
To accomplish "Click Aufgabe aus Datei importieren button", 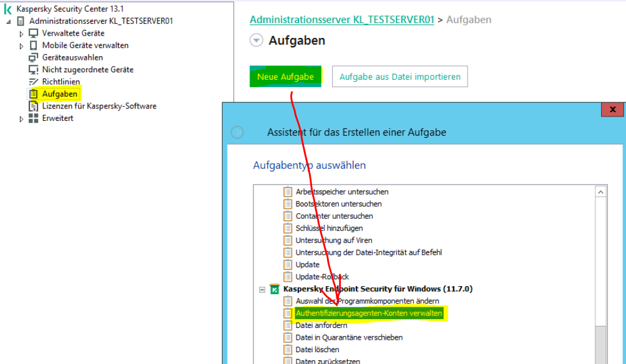I will coord(399,77).
